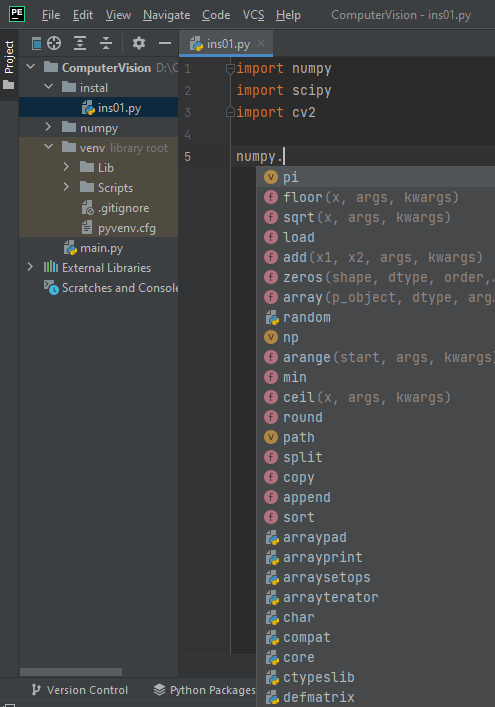Viewport: 495px width, 707px height.
Task: Select ins01.py in project tree
Action: (98, 107)
